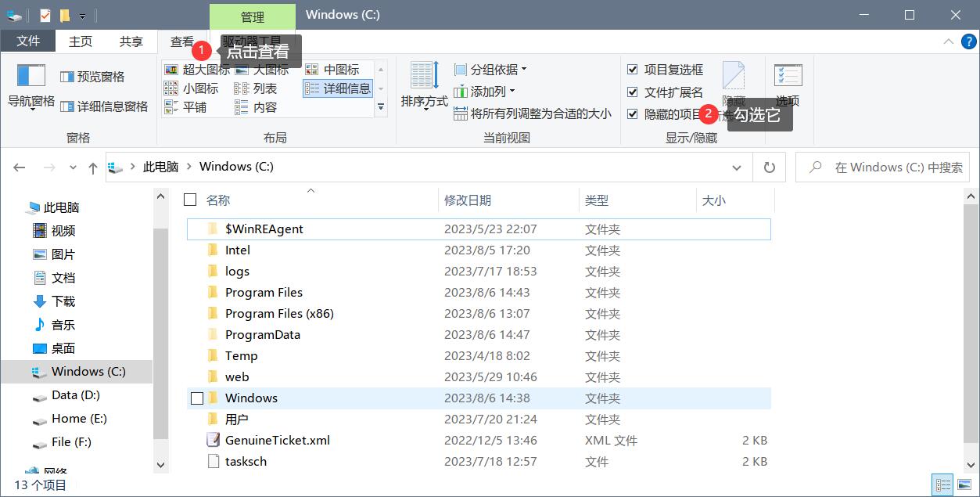Image resolution: width=980 pixels, height=497 pixels.
Task: Open the Add columns (添加列) dropdown
Action: click(486, 92)
